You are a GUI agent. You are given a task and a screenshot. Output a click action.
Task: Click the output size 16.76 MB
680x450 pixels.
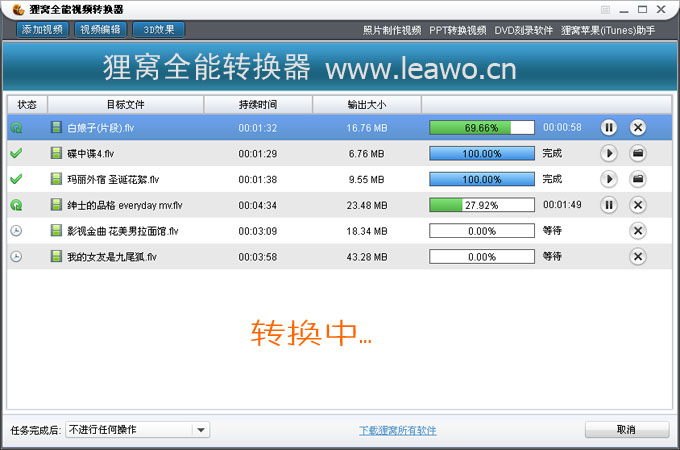[x=367, y=128]
